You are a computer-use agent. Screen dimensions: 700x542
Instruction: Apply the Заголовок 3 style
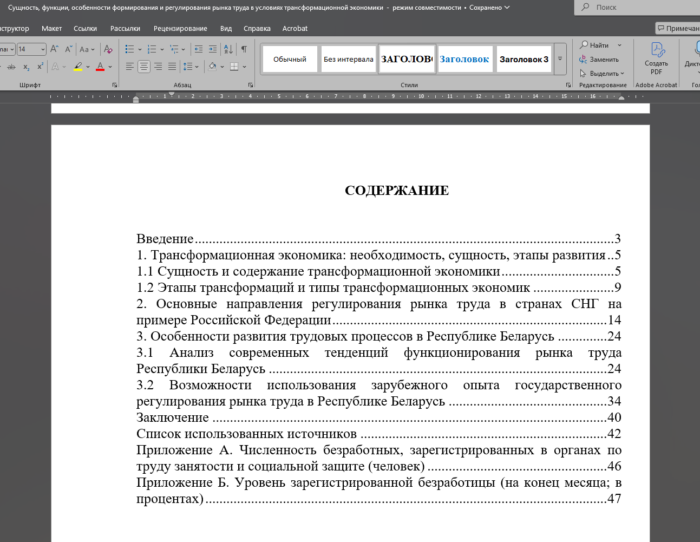(524, 59)
